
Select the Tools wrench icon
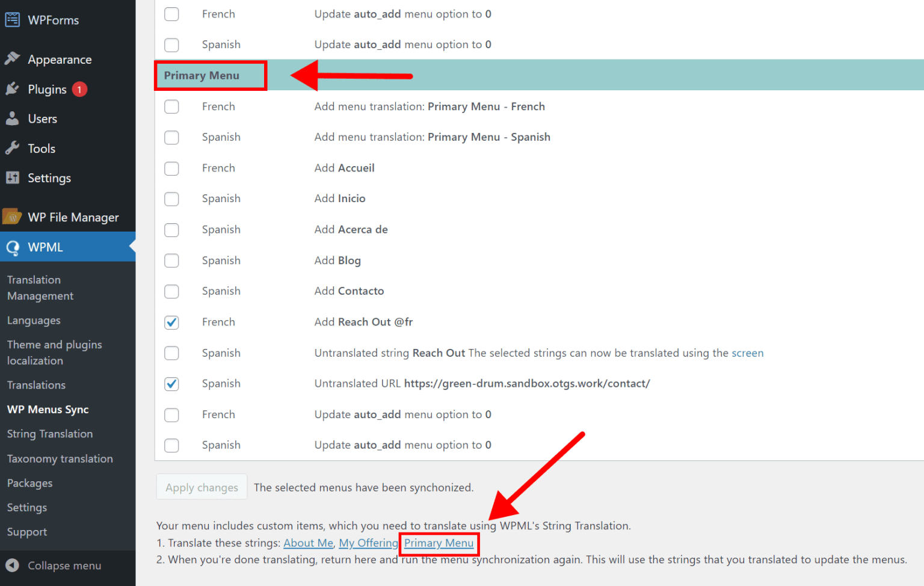point(13,148)
